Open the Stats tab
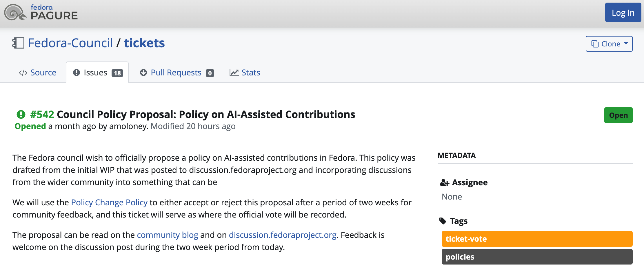 [251, 73]
